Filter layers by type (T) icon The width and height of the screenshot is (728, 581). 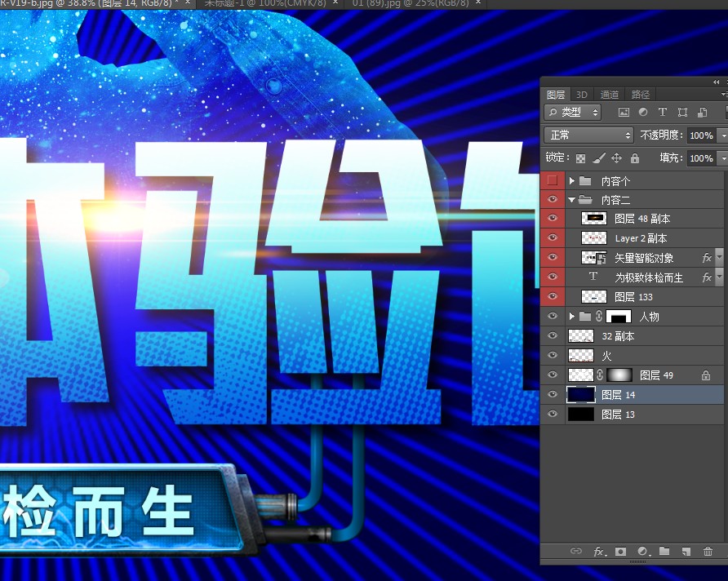point(663,112)
